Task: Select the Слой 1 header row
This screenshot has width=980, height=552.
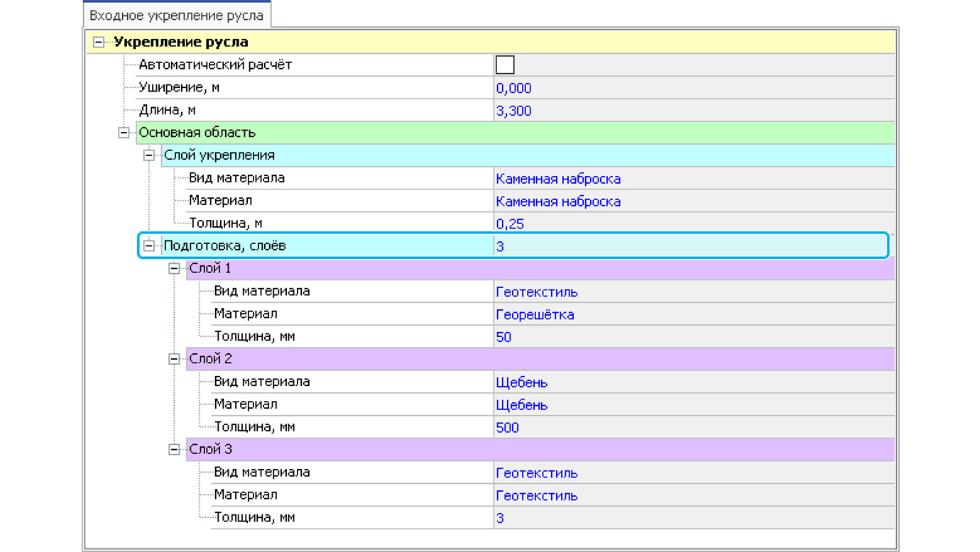Action: [540, 269]
